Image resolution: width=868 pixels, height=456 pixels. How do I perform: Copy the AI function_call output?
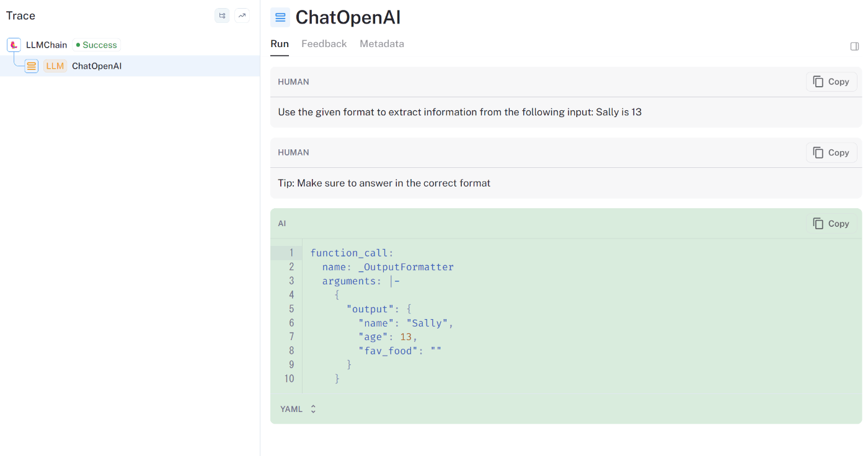(831, 224)
